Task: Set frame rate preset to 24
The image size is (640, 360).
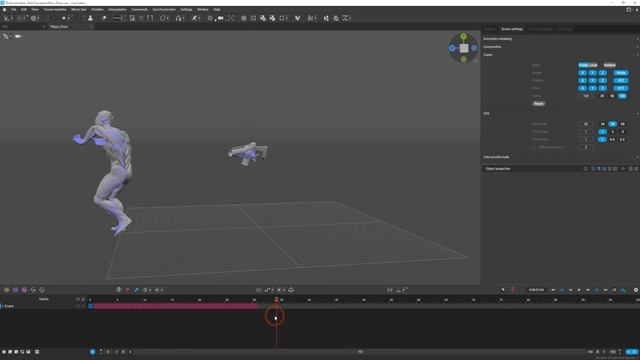Action: tap(602, 124)
